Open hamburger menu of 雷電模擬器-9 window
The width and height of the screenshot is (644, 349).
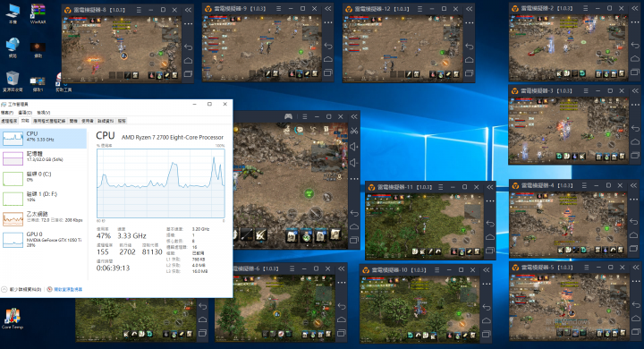[x=278, y=9]
